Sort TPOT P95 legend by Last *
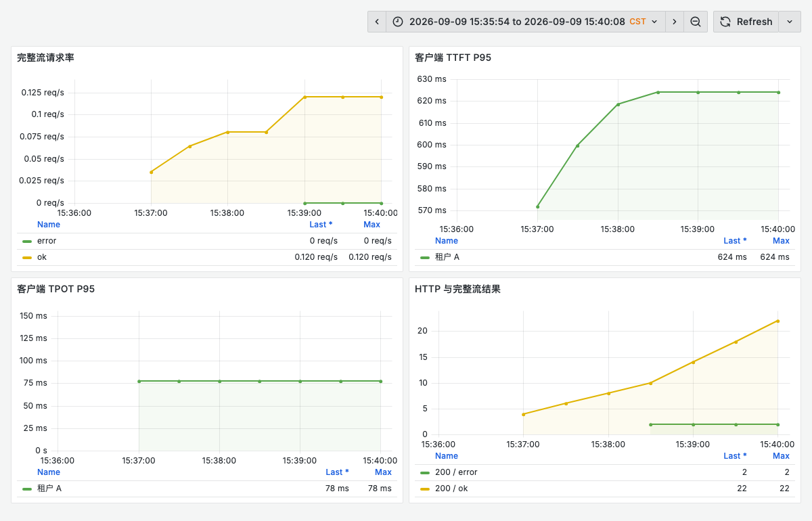Viewport: 812px width, 521px height. (337, 472)
